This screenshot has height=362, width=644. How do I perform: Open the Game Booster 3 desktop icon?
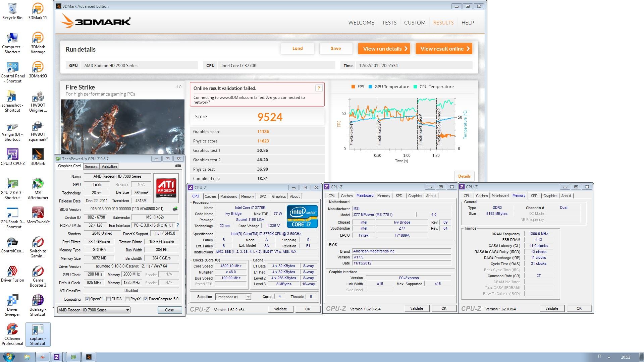[38, 276]
